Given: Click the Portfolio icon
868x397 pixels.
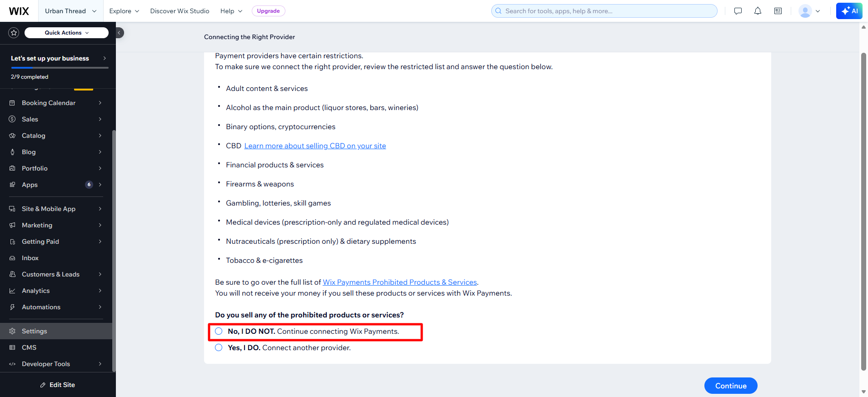Looking at the screenshot, I should 12,168.
